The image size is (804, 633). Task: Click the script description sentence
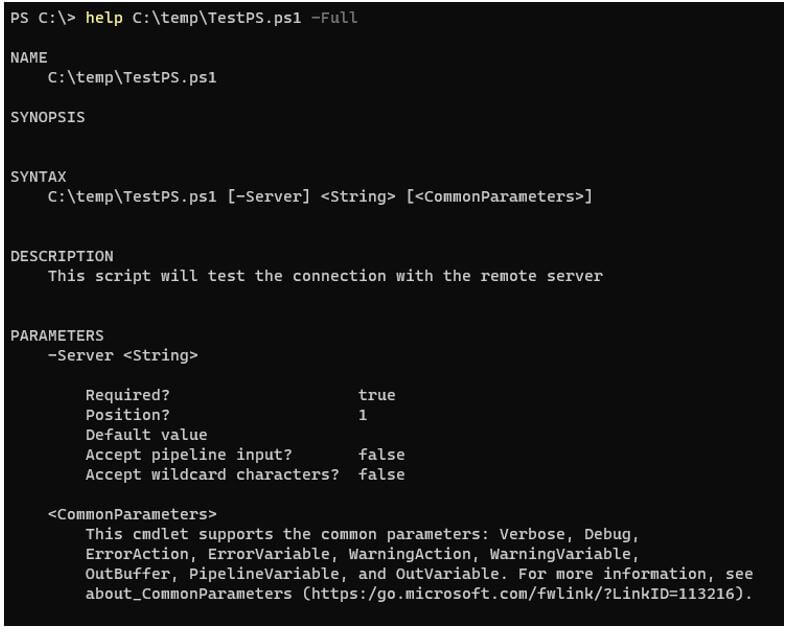point(325,275)
